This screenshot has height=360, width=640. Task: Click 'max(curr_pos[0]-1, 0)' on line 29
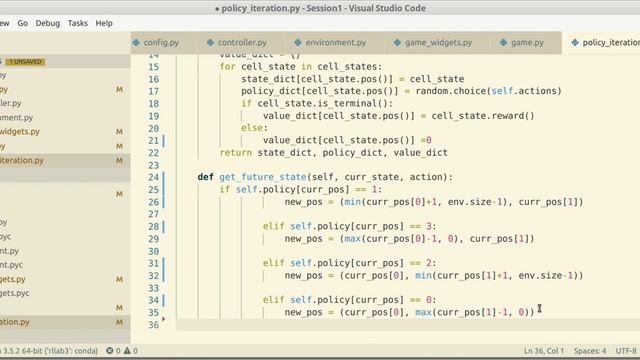pos(402,238)
